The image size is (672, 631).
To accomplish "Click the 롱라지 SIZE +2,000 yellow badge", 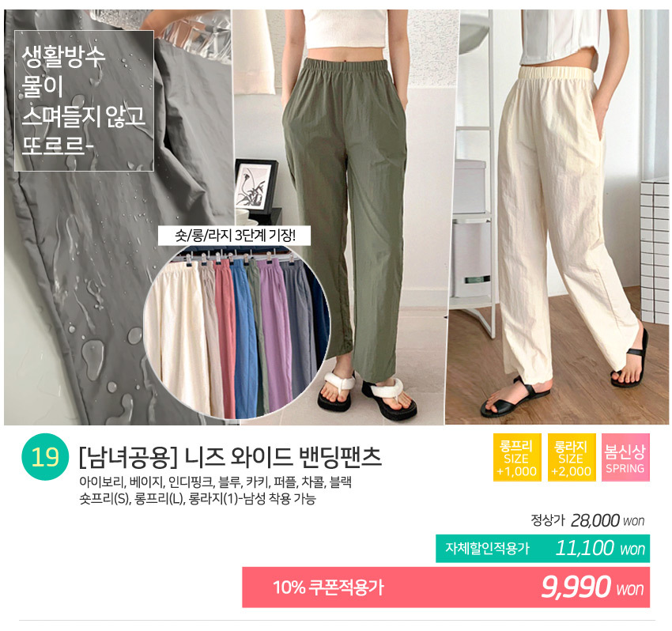I will [x=572, y=457].
